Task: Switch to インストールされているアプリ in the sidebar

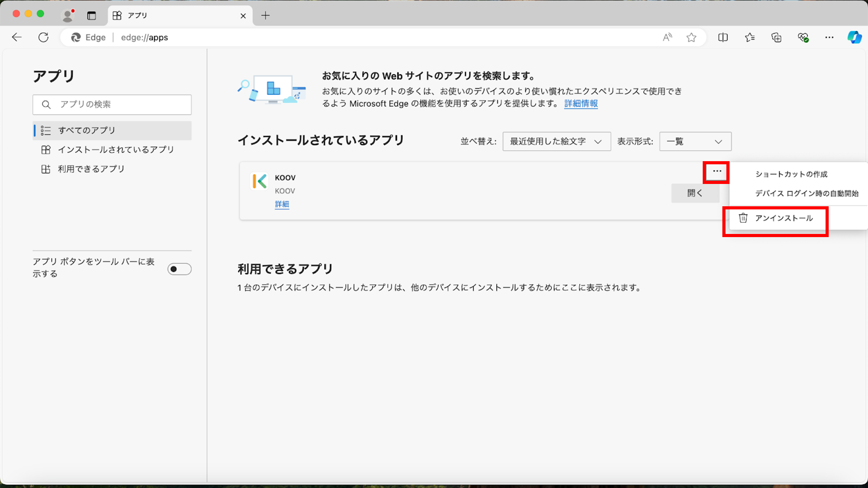Action: click(x=117, y=150)
